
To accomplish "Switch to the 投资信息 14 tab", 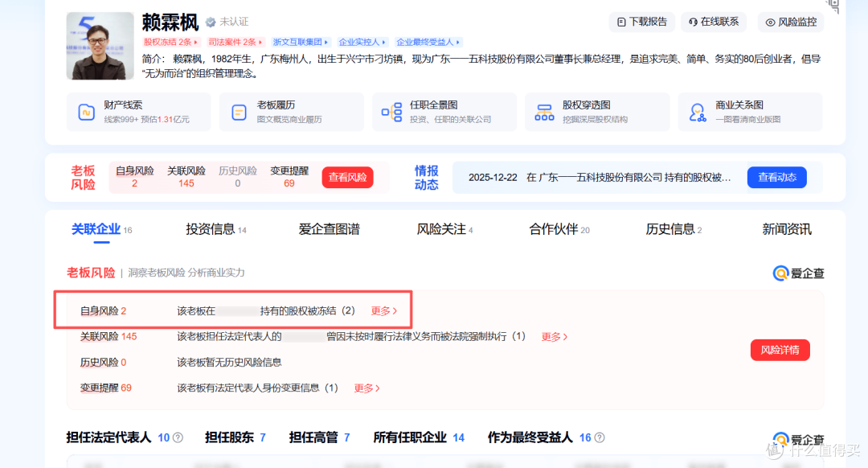I will (216, 229).
